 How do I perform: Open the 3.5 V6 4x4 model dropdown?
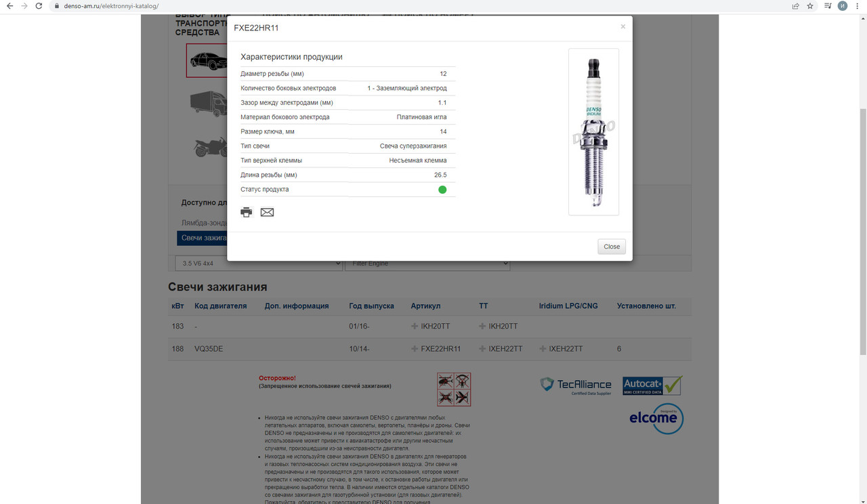tap(259, 264)
